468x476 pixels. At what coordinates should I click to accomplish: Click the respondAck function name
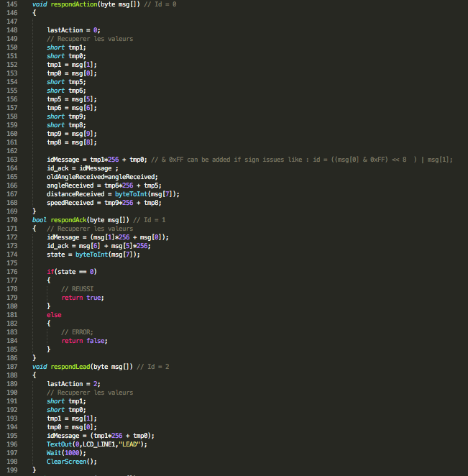[68, 220]
